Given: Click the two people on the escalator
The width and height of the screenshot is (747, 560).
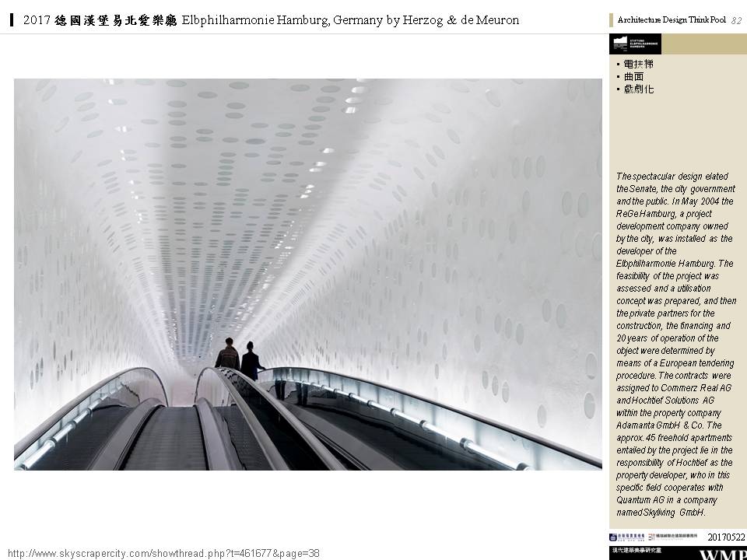Looking at the screenshot, I should (x=240, y=358).
